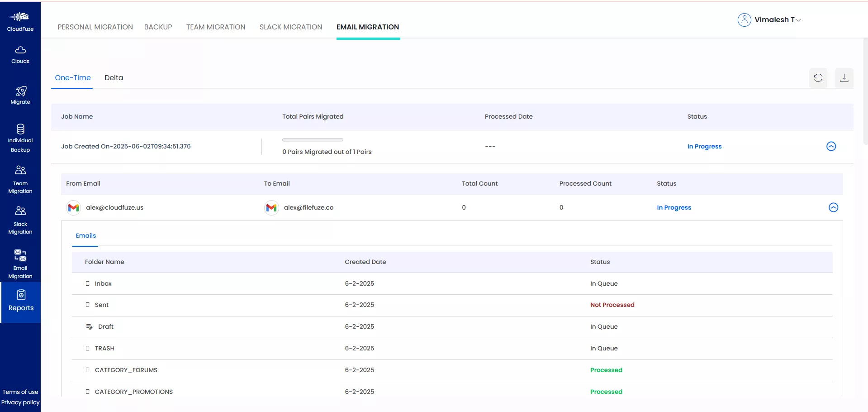Open Slack Migration in the sidebar

tap(20, 220)
